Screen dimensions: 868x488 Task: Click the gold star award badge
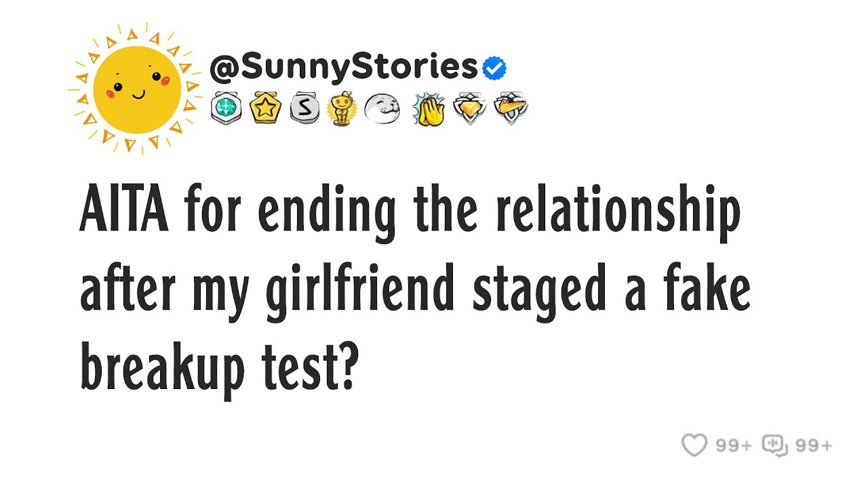264,109
